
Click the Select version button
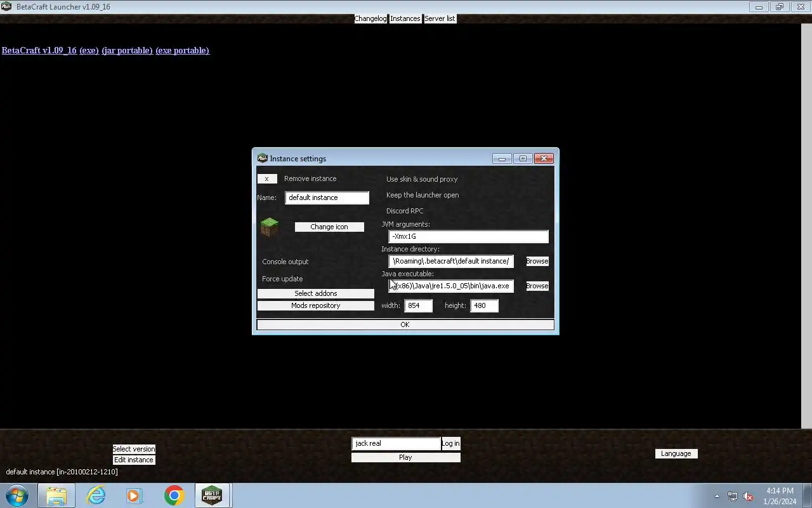point(134,449)
